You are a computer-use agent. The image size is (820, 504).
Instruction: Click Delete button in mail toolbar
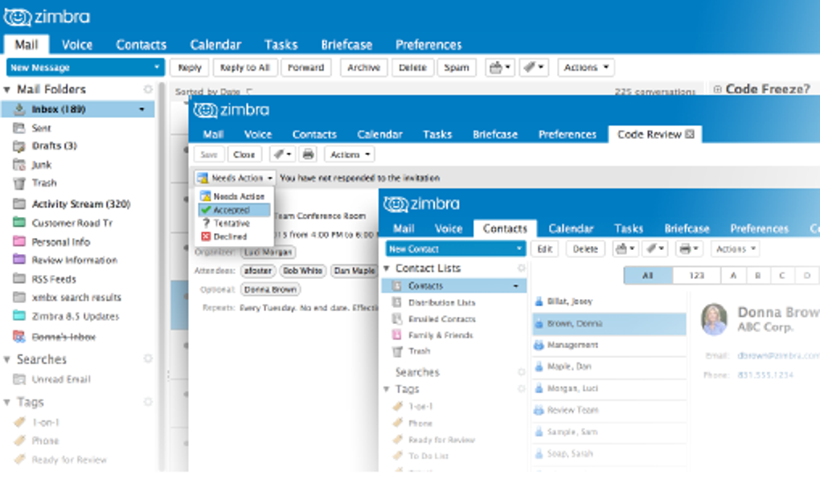click(x=412, y=68)
